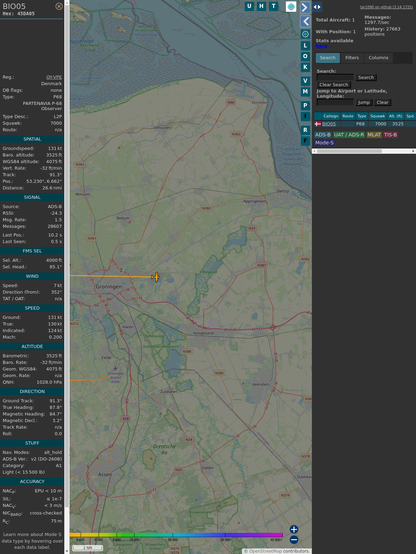Zoom in with the plus button

click(x=294, y=529)
